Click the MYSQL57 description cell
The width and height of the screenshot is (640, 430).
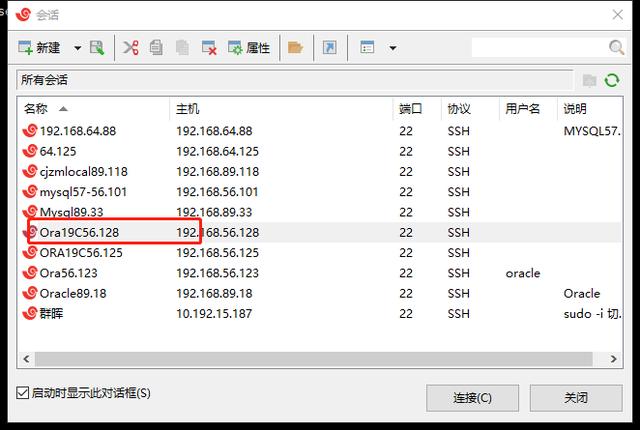pyautogui.click(x=592, y=131)
